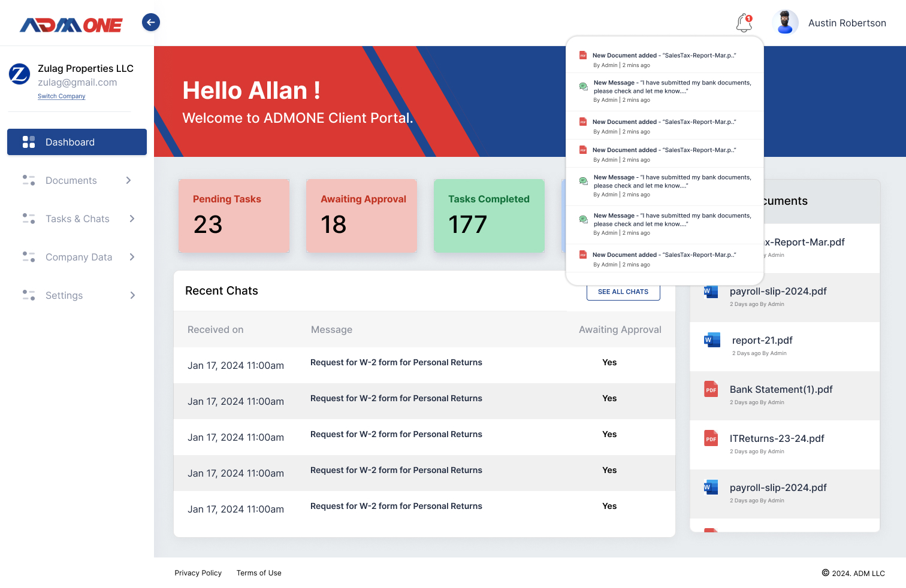Click the Switch Company link
This screenshot has width=906, height=588.
62,96
